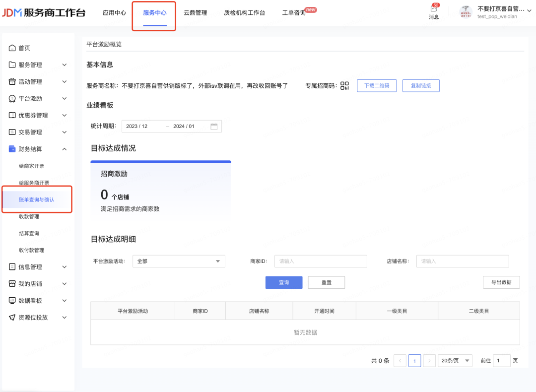Click the QR code icon beside 专属招商码
This screenshot has width=536, height=392.
(345, 86)
